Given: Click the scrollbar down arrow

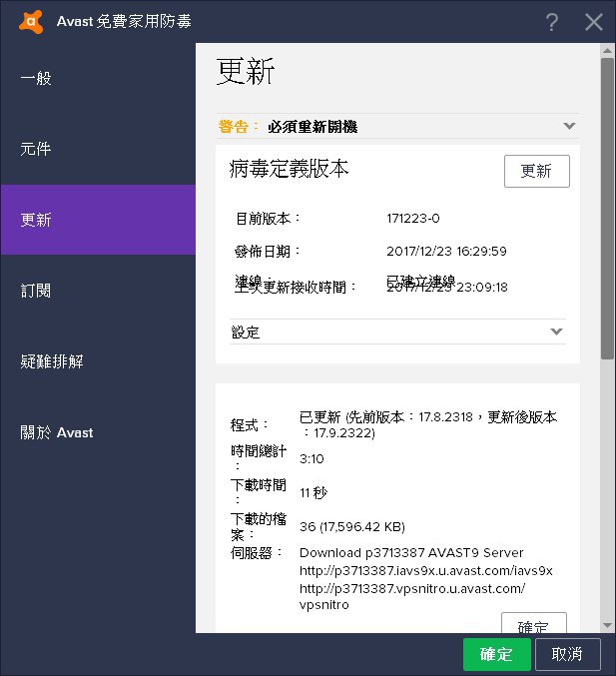Looking at the screenshot, I should click(607, 625).
